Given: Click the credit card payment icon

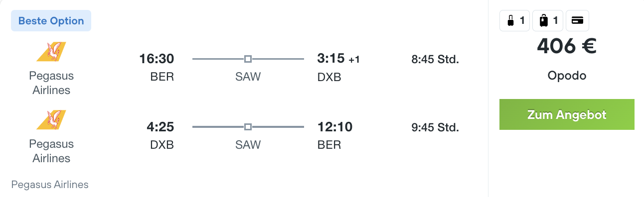Looking at the screenshot, I should (x=578, y=21).
